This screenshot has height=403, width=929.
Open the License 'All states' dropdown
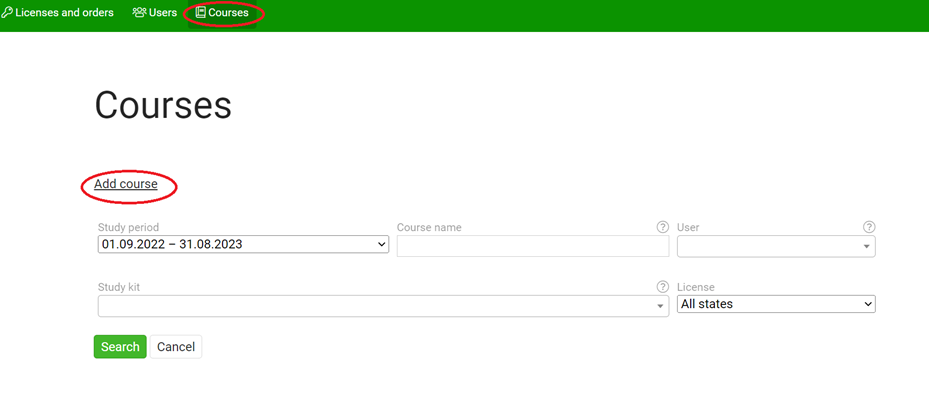(776, 304)
